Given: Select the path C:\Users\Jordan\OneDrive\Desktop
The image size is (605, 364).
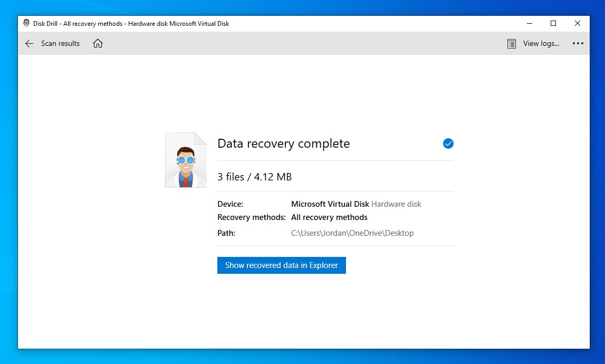Looking at the screenshot, I should point(352,233).
